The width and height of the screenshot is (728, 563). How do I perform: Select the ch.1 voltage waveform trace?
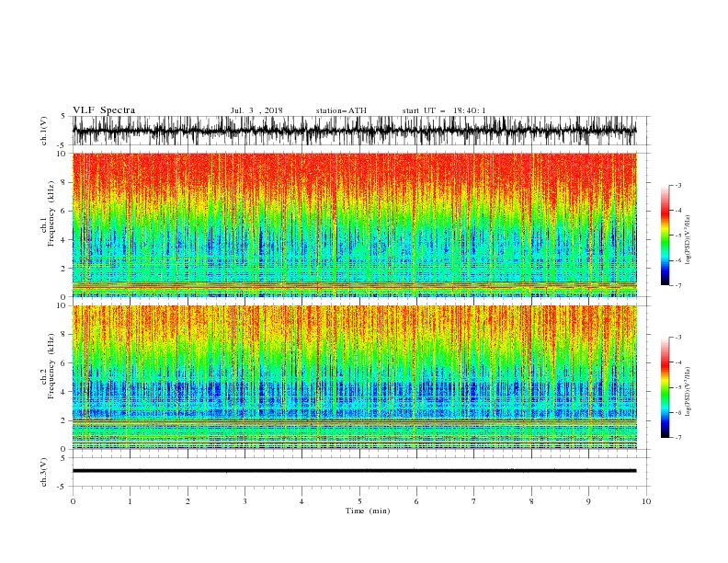pyautogui.click(x=354, y=131)
